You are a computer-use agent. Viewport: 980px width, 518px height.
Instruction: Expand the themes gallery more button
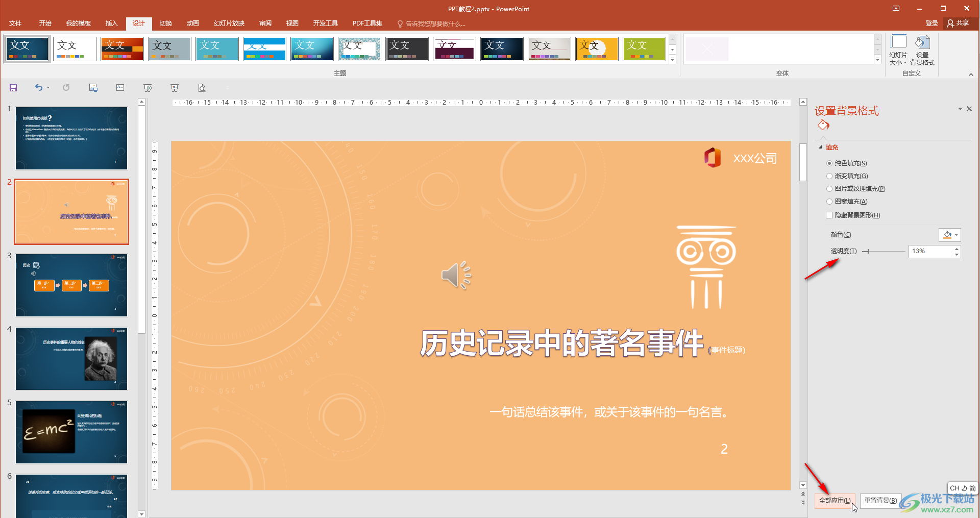pos(672,60)
